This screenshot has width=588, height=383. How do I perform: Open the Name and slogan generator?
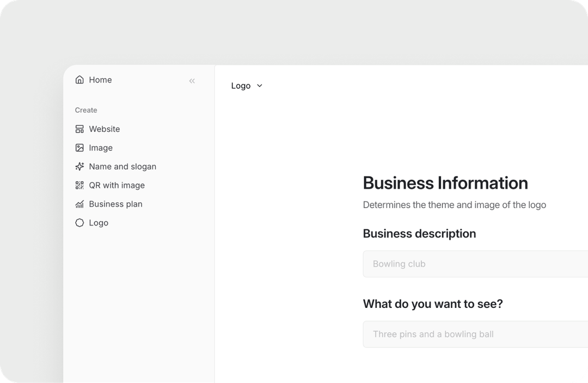point(122,167)
